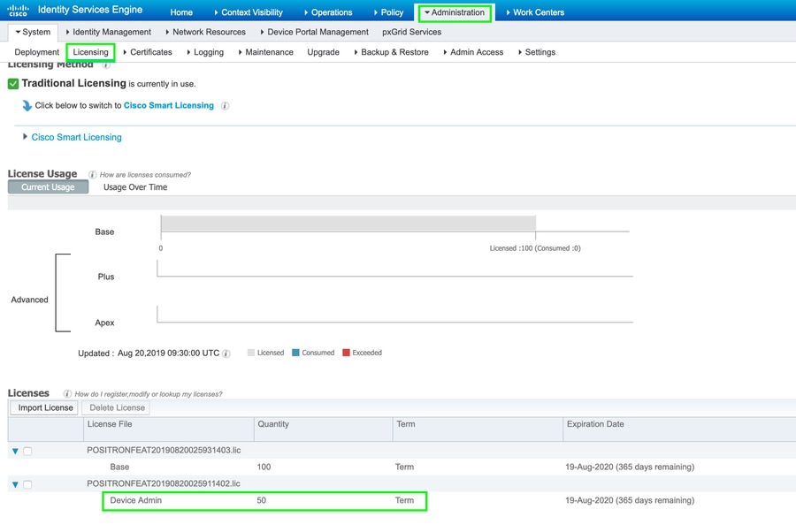Open the Work Centers menu
This screenshot has width=796, height=532.
tap(535, 12)
